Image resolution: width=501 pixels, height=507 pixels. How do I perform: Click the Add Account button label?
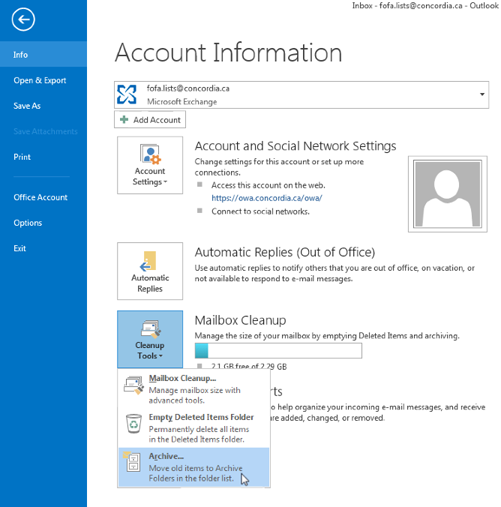click(x=157, y=120)
